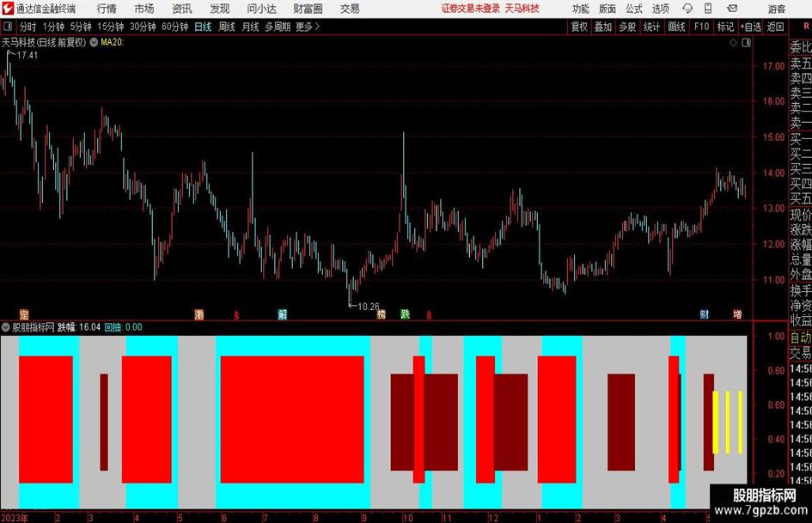The height and width of the screenshot is (523, 812).
Task: Open F10 company info
Action: click(702, 27)
